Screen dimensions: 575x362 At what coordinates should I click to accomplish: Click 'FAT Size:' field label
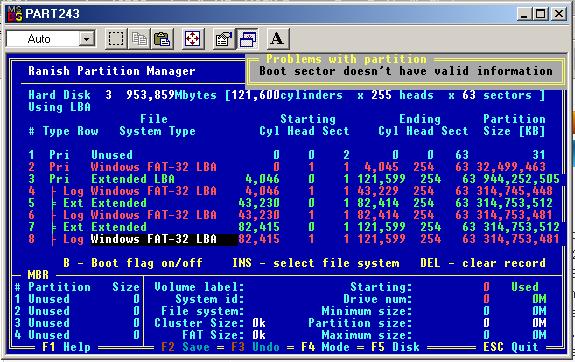click(x=213, y=335)
